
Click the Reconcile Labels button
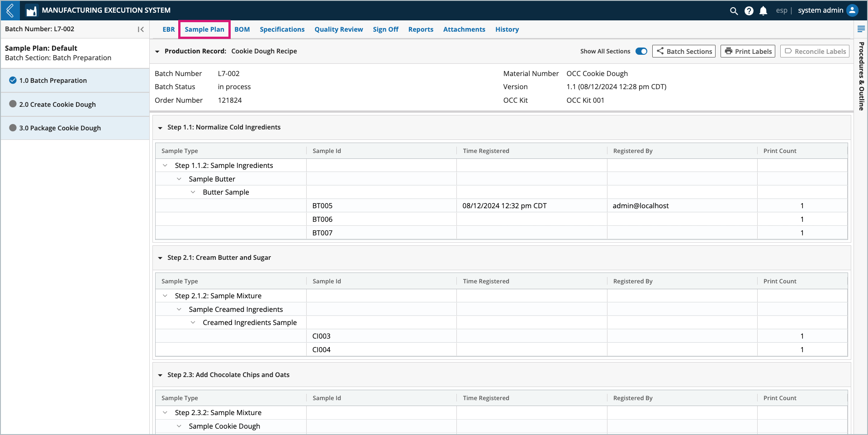coord(815,51)
